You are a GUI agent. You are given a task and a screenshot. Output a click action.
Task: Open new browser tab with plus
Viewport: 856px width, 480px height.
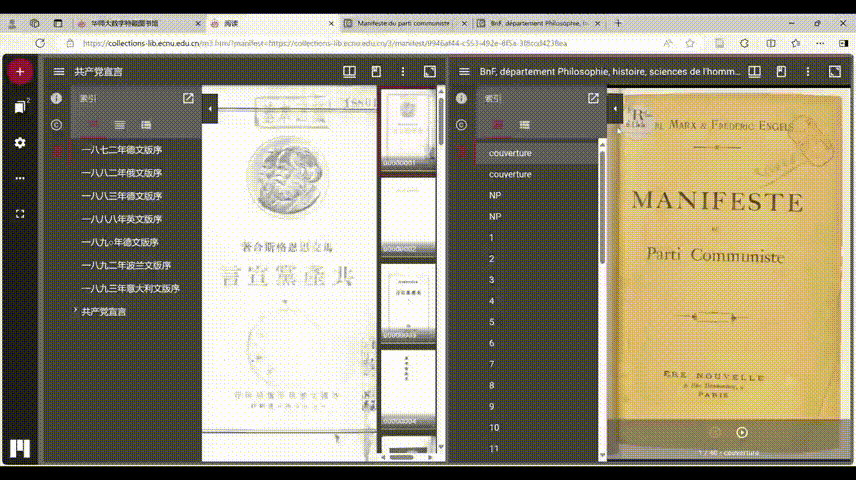619,23
